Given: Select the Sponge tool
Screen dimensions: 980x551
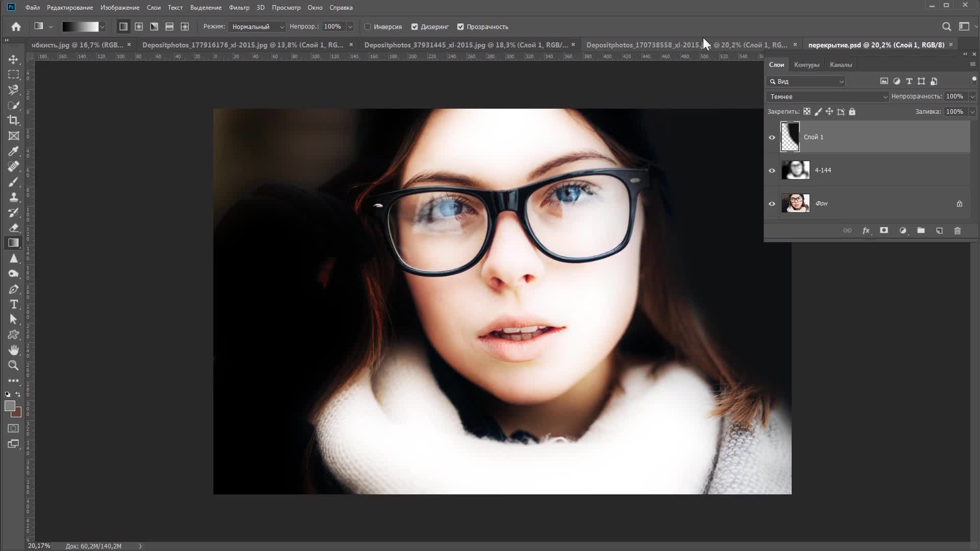Looking at the screenshot, I should click(14, 273).
